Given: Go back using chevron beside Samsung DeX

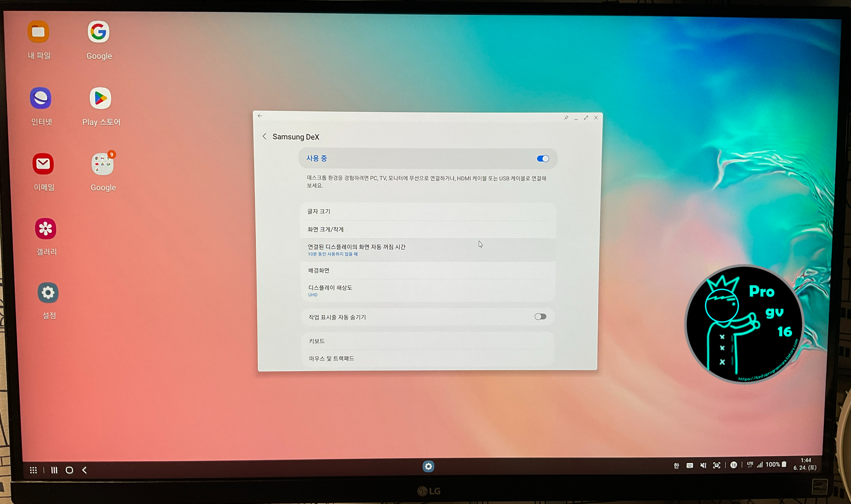Looking at the screenshot, I should [x=265, y=136].
